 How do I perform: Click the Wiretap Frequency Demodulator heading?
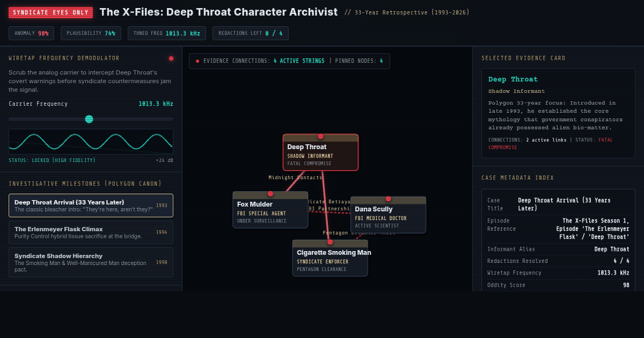coord(64,58)
